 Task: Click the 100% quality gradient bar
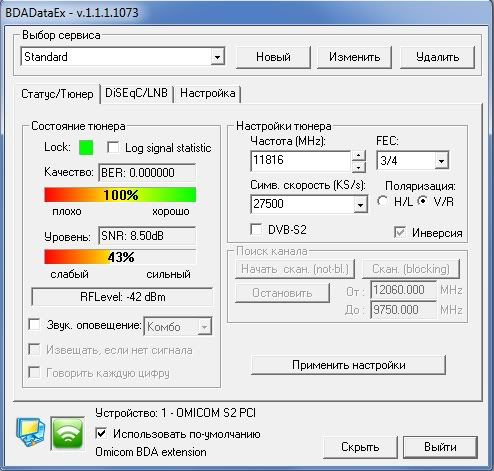(x=120, y=195)
